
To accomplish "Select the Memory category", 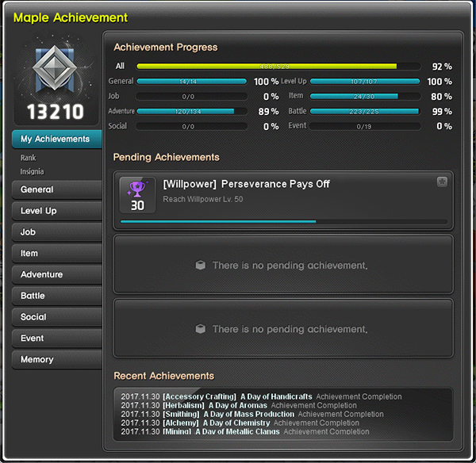I will point(57,359).
